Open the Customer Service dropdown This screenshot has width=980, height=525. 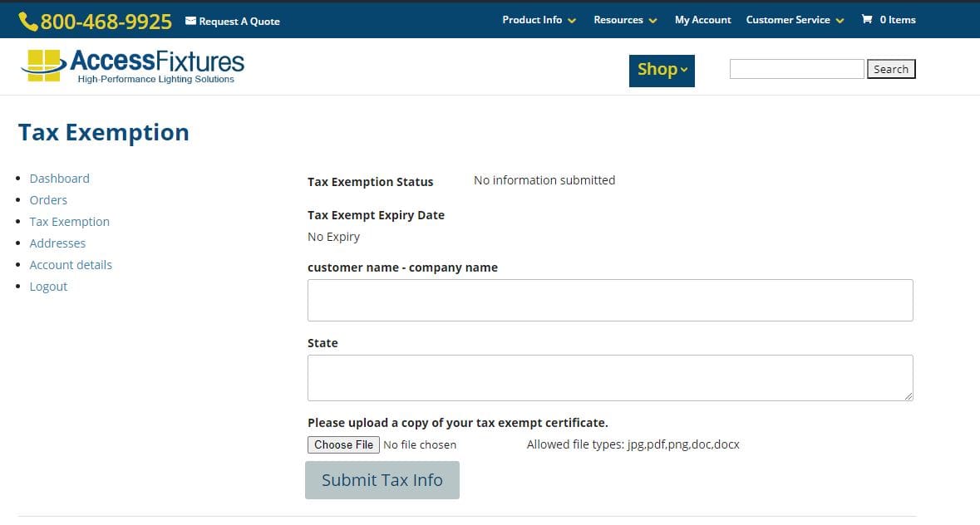(x=795, y=20)
